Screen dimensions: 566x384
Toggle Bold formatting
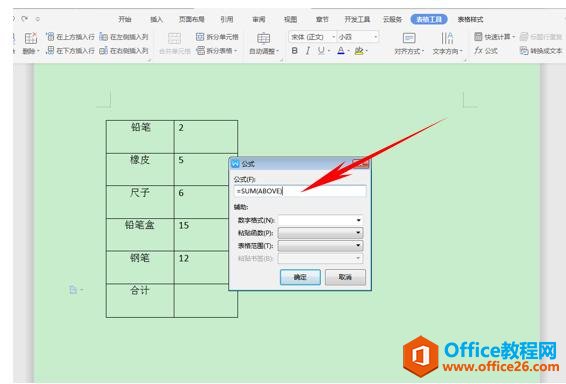click(295, 51)
